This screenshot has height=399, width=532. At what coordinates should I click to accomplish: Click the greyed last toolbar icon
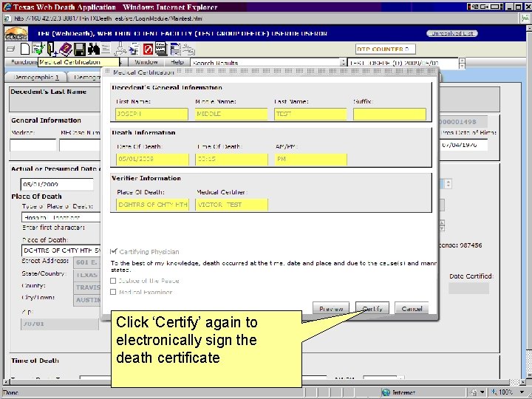click(188, 50)
